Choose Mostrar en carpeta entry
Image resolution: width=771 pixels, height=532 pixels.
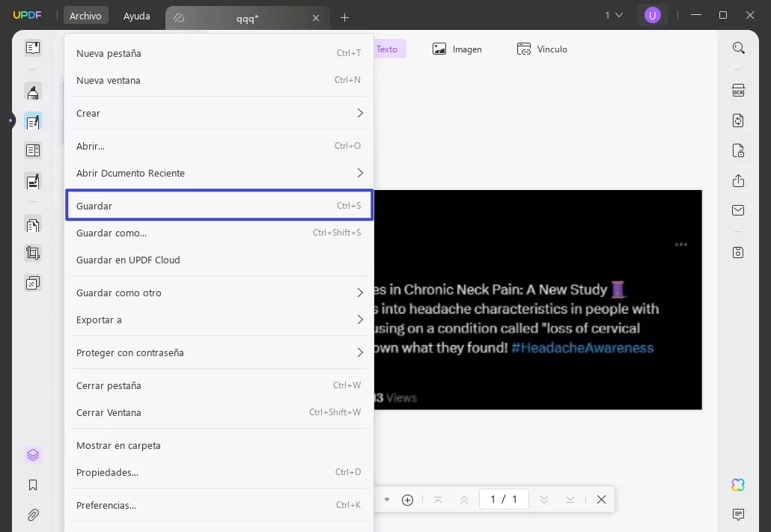click(219, 446)
